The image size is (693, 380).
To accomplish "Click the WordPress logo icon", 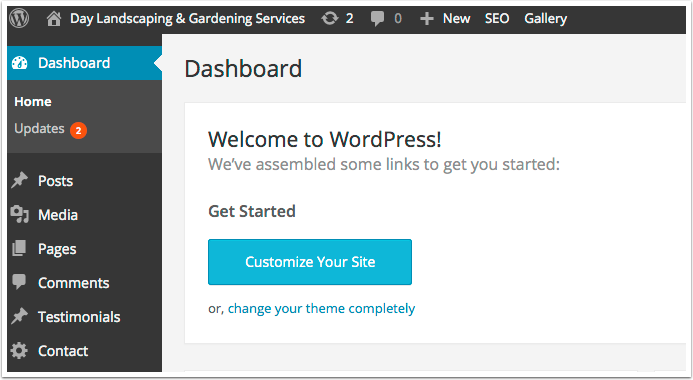I will coord(19,19).
